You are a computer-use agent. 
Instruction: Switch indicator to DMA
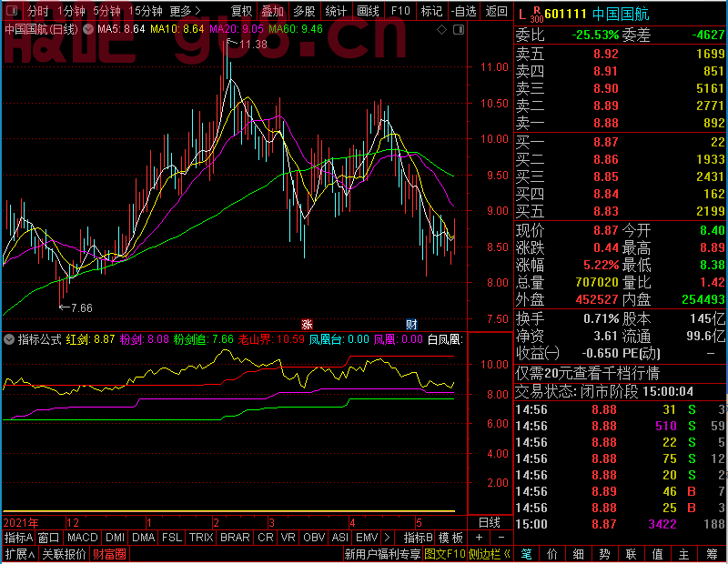[144, 538]
